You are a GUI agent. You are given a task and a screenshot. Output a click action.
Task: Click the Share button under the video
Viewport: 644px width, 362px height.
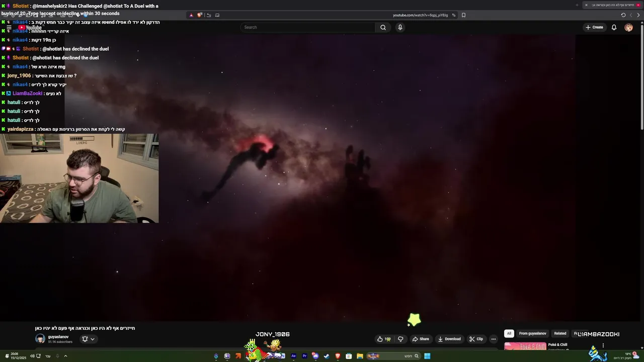click(421, 339)
